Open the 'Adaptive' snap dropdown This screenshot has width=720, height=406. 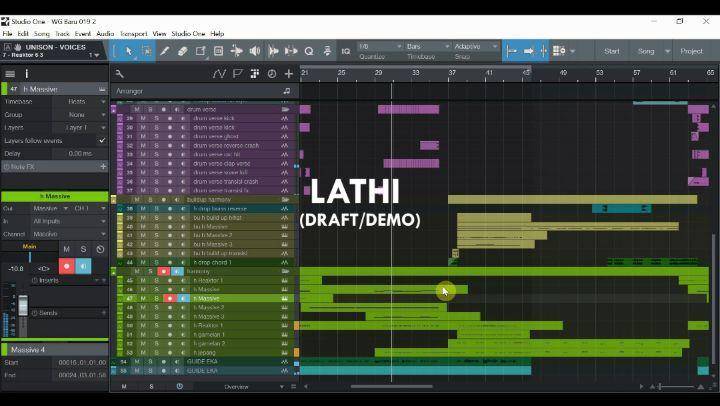(476, 46)
